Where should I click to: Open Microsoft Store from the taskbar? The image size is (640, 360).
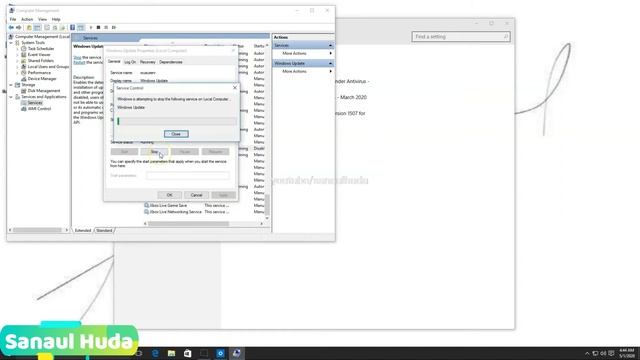(187, 353)
